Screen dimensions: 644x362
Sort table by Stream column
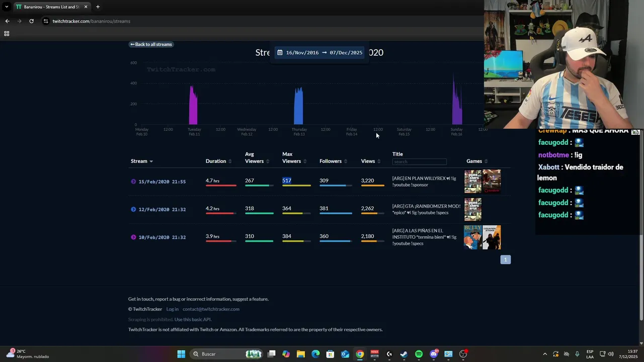tap(142, 161)
